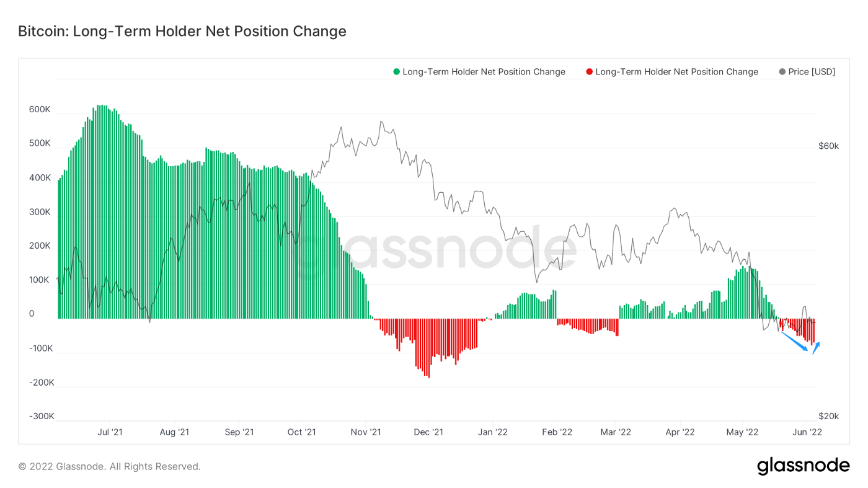Click the green legend dot
The height and width of the screenshot is (488, 868).
(397, 72)
